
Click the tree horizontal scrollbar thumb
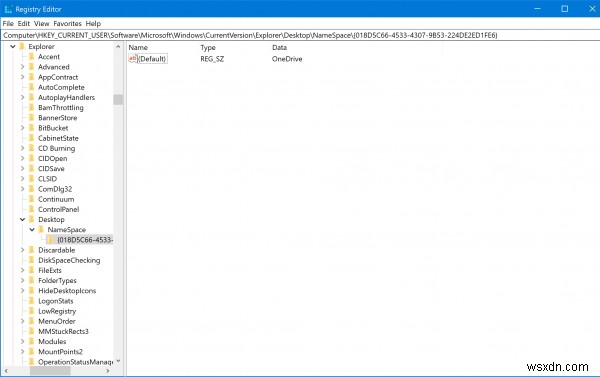pos(50,371)
